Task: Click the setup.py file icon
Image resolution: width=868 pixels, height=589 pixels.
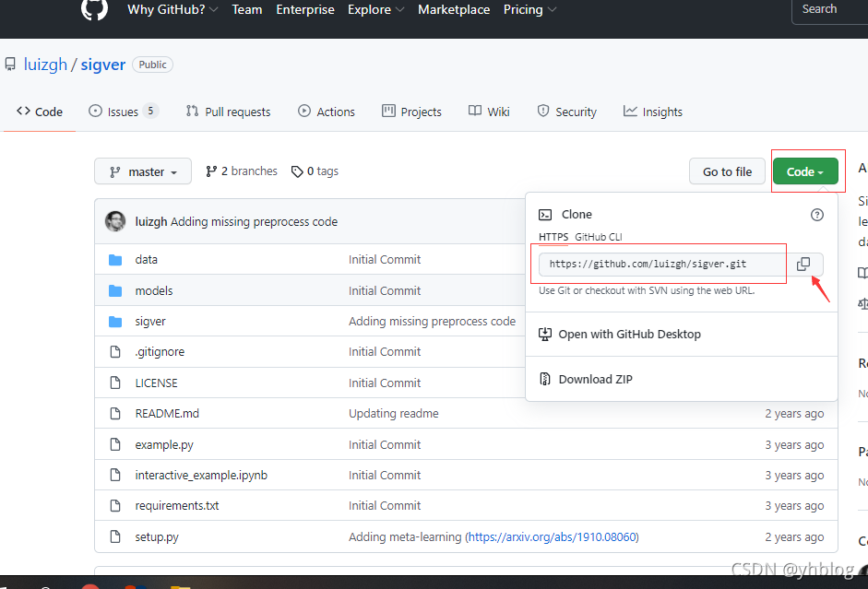Action: 115,536
